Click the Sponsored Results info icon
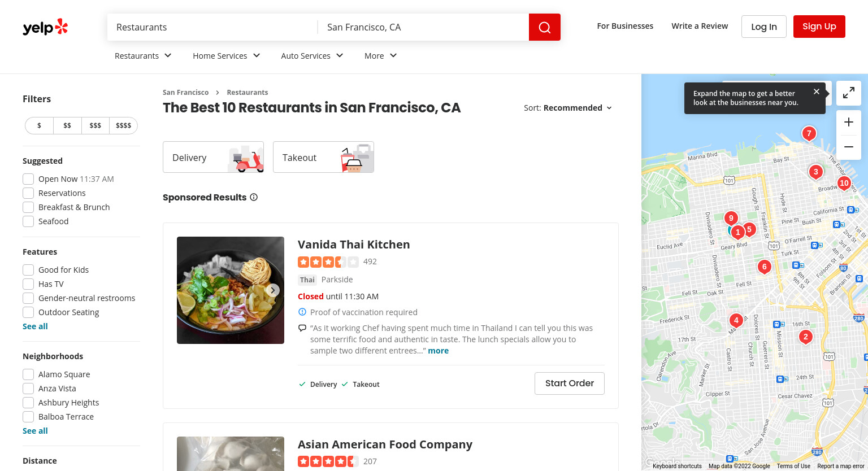The width and height of the screenshot is (868, 471). [x=254, y=197]
